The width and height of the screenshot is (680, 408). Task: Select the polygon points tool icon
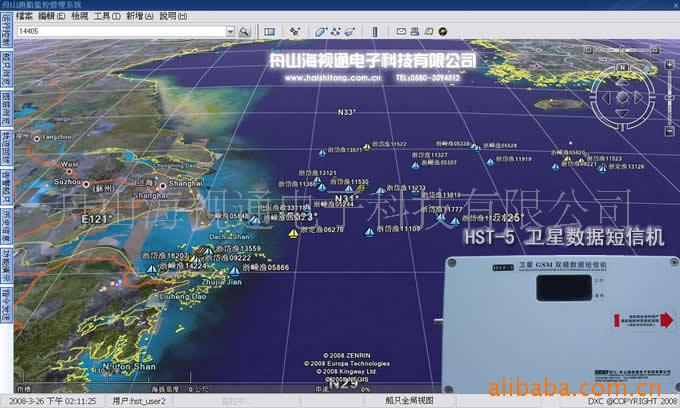pyautogui.click(x=335, y=32)
